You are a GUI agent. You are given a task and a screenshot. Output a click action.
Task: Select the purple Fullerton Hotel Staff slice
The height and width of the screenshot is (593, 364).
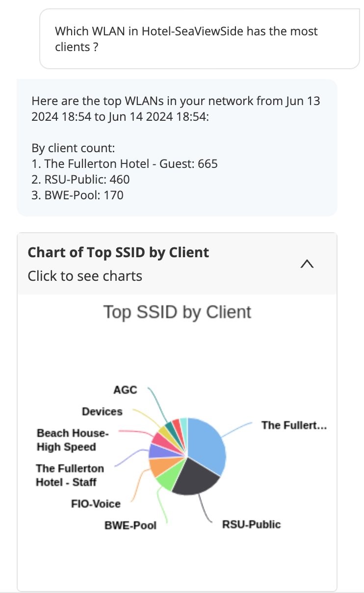pos(157,451)
